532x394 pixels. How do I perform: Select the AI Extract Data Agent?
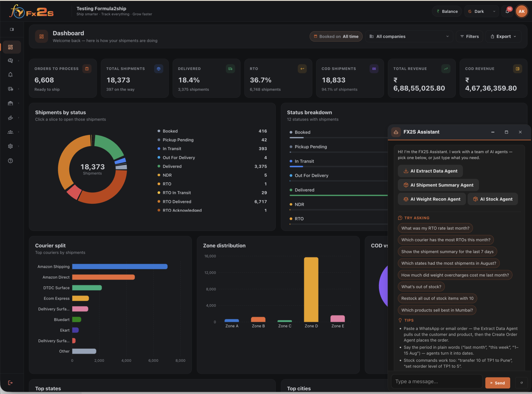coord(430,171)
